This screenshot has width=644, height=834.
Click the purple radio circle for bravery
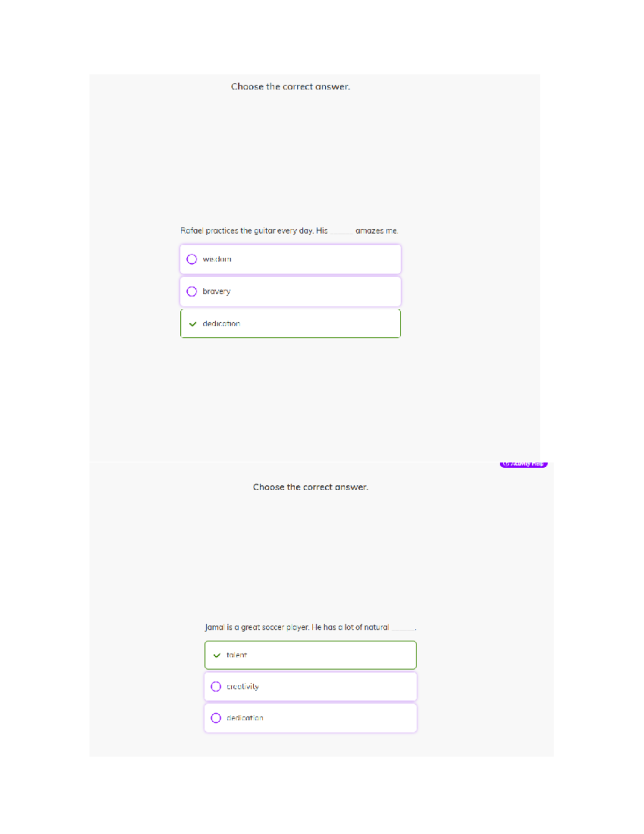pyautogui.click(x=192, y=291)
